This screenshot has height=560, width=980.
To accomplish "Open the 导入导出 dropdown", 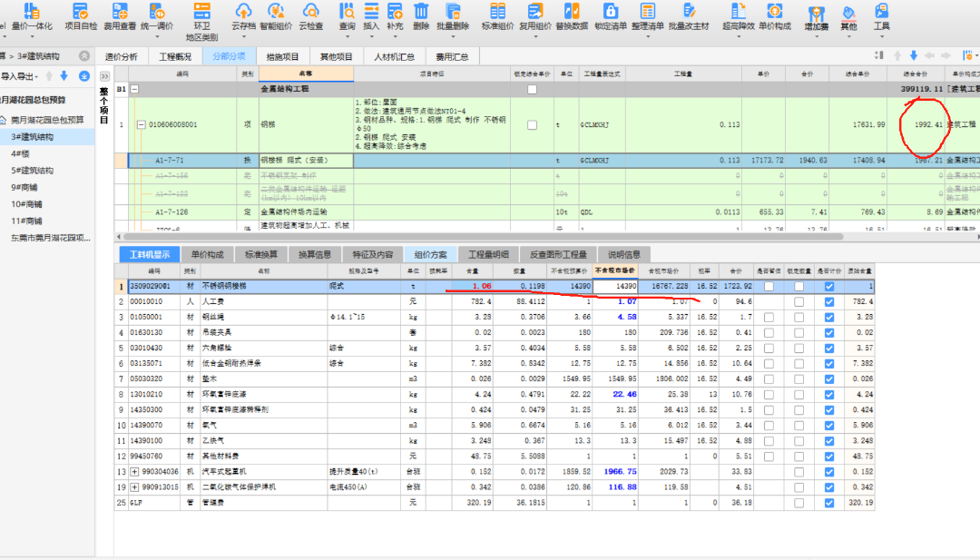I will [x=19, y=76].
